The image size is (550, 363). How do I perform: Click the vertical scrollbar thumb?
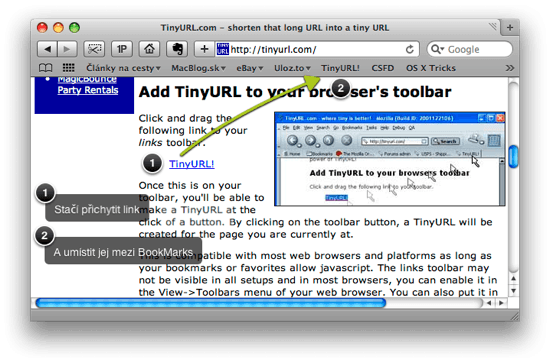[x=513, y=156]
